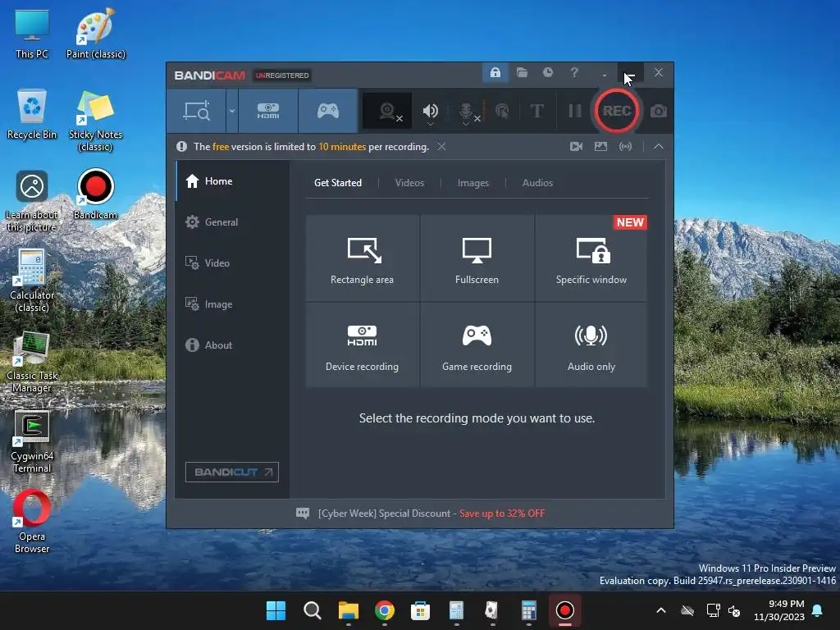
Task: Select HDMI device recording mode in toolbar
Action: coord(268,111)
